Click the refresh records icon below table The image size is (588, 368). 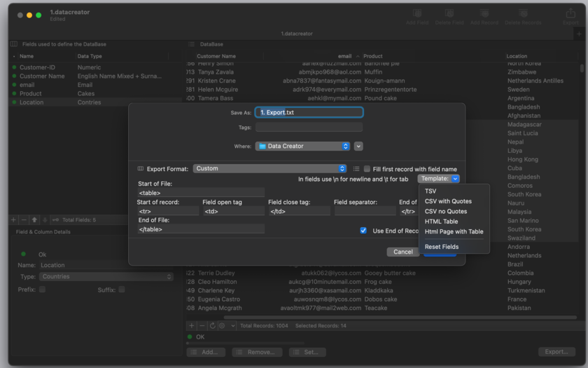pos(213,325)
